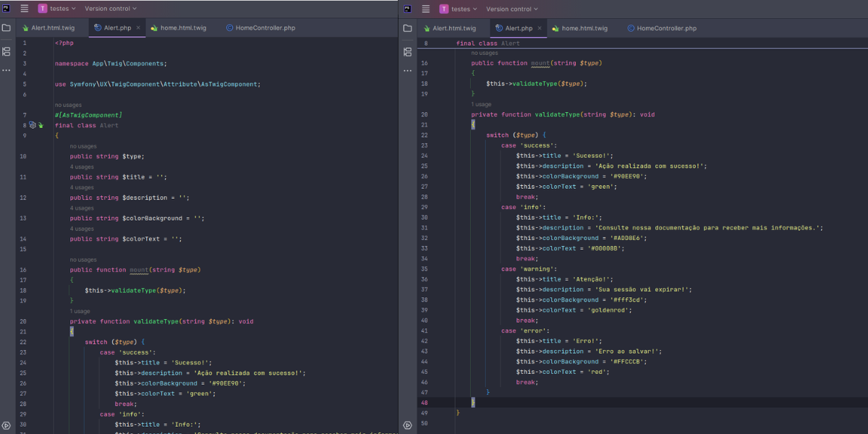The height and width of the screenshot is (434, 868).
Task: Open the Structure tool window icon
Action: (x=7, y=51)
